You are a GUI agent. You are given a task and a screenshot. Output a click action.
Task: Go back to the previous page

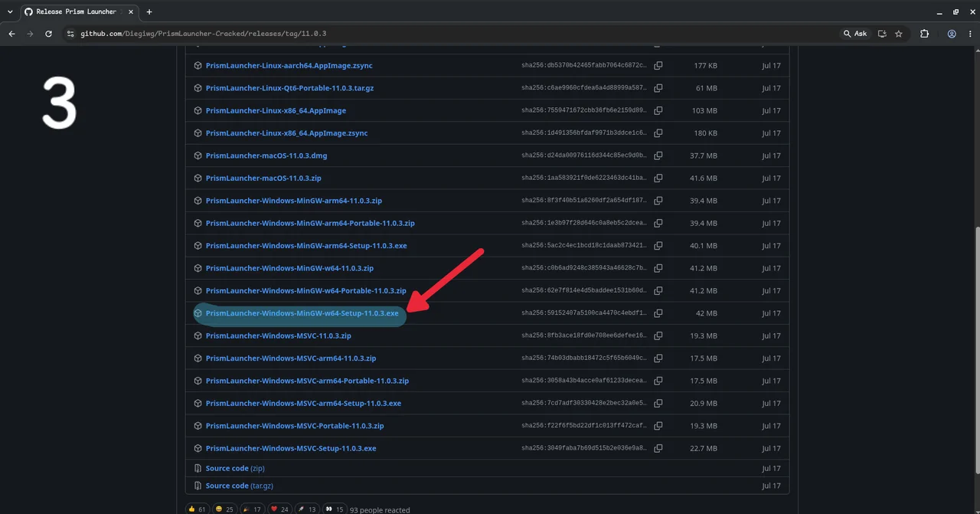[x=11, y=34]
